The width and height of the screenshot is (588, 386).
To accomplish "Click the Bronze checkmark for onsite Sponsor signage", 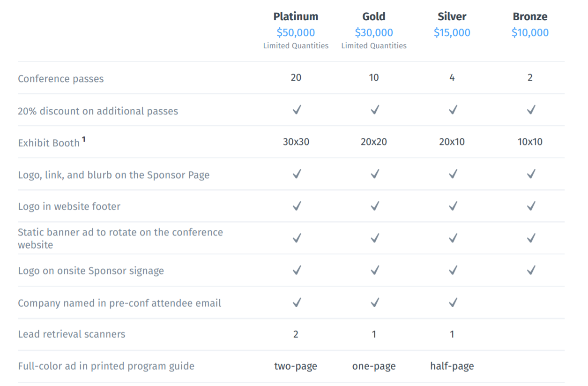I will [x=530, y=270].
